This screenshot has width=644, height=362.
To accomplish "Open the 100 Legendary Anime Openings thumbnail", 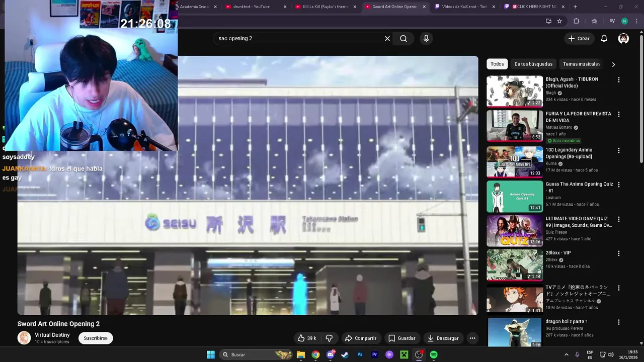I will 515,162.
